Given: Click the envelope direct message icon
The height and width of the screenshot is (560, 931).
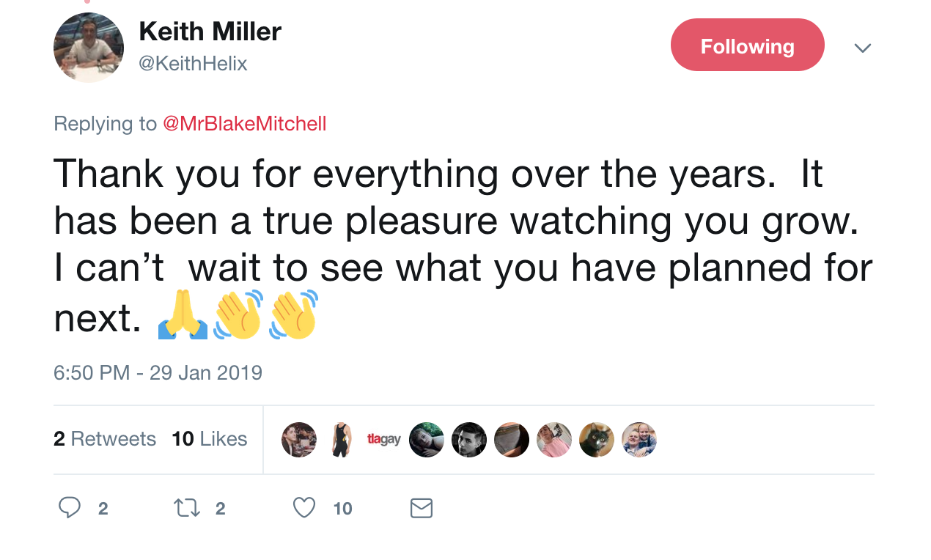Looking at the screenshot, I should click(x=422, y=508).
